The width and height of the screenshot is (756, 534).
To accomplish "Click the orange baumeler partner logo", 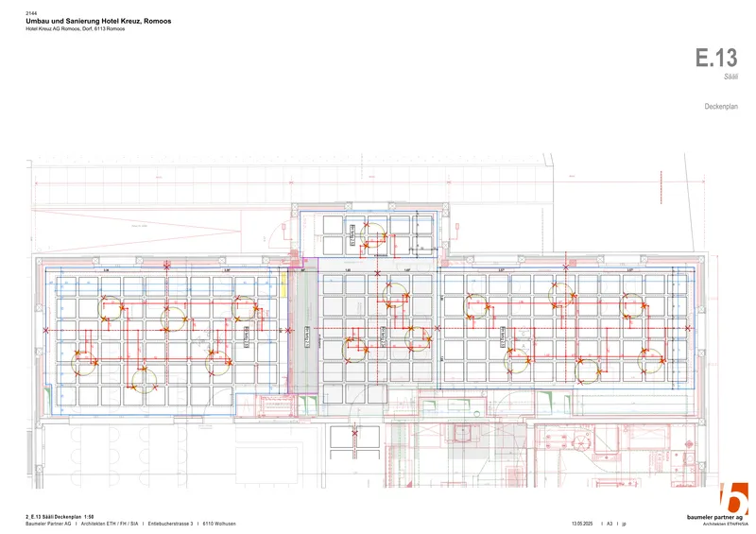I will [733, 498].
